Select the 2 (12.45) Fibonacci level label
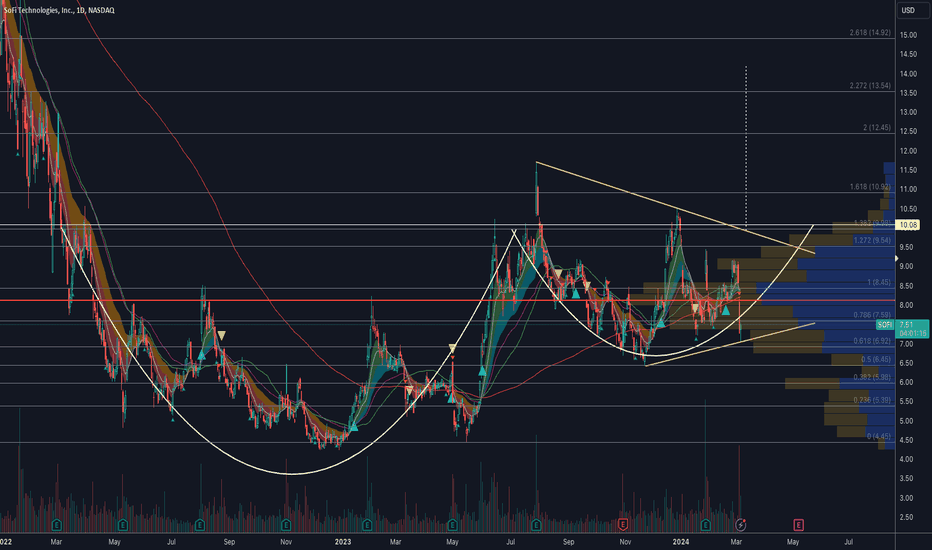This screenshot has width=932, height=550. click(877, 128)
